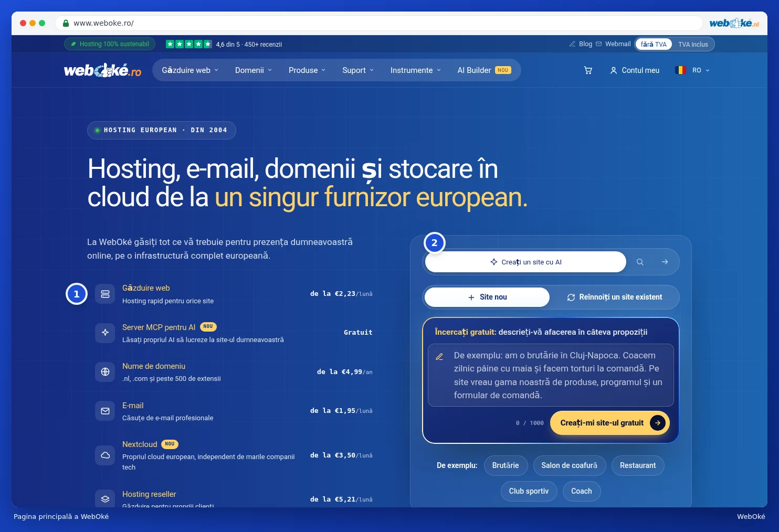Click the Hosting reseller layers icon

tap(105, 499)
